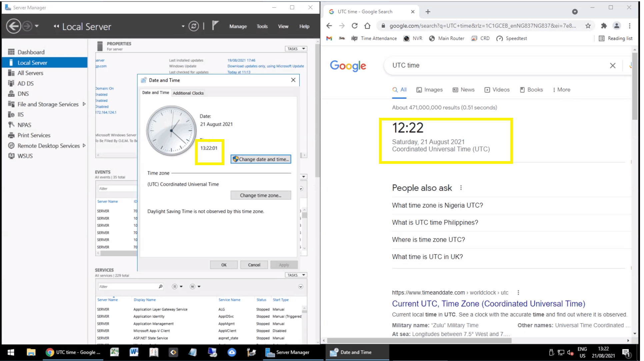Sort Services by Display Name column

click(x=145, y=300)
